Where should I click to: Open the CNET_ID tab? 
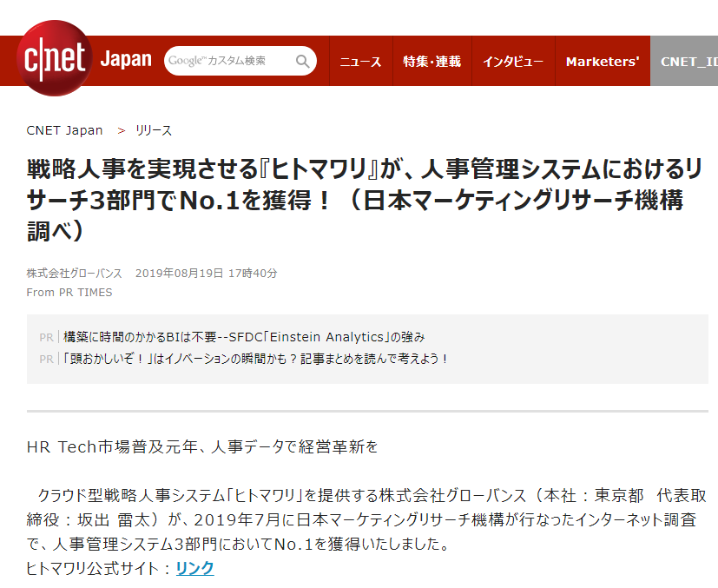684,61
